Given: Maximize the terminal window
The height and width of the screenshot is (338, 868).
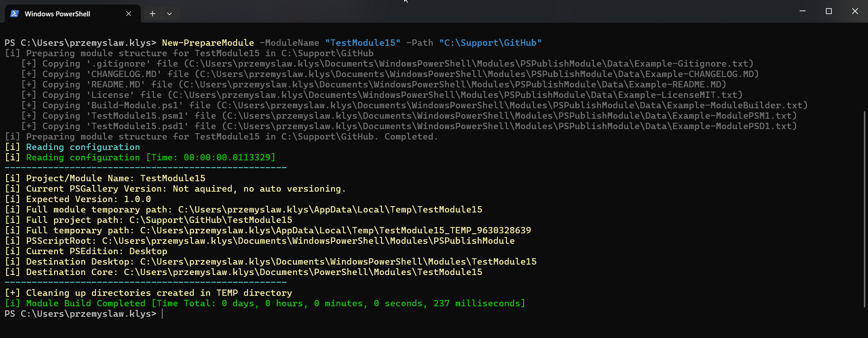Looking at the screenshot, I should [x=829, y=11].
